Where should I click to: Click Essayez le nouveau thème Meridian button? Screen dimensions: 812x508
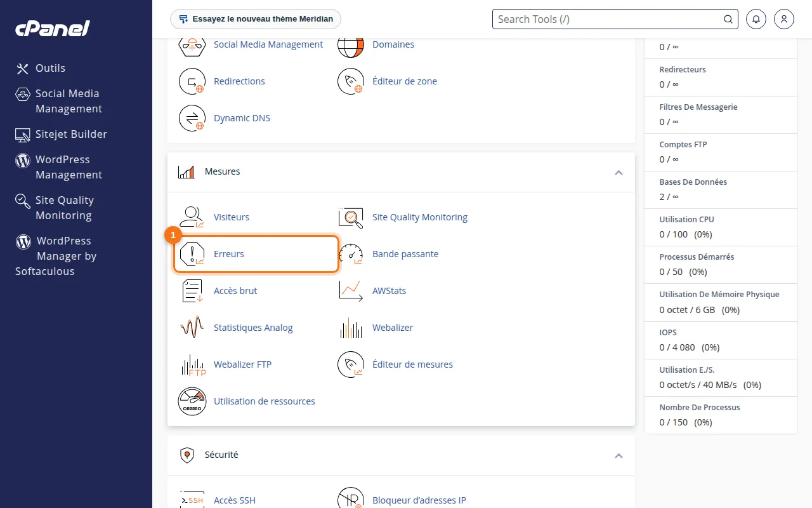pyautogui.click(x=256, y=19)
